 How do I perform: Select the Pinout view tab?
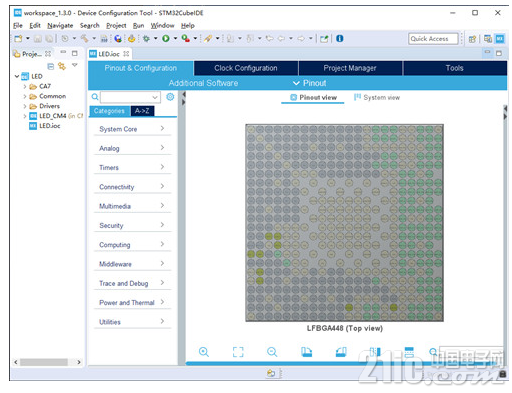point(313,97)
